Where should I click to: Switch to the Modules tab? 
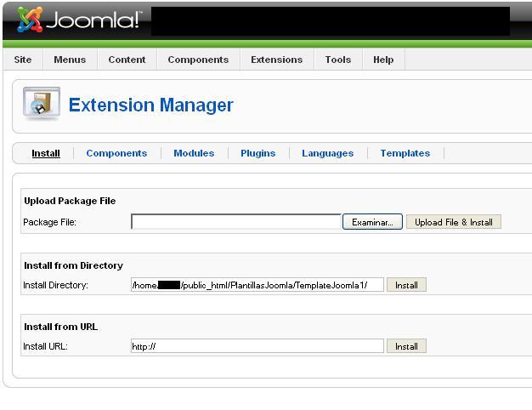tap(194, 153)
